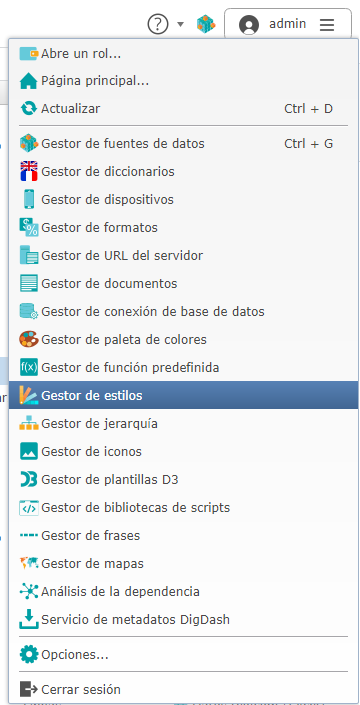Click the hamburger menu icon beside admin

tap(327, 25)
